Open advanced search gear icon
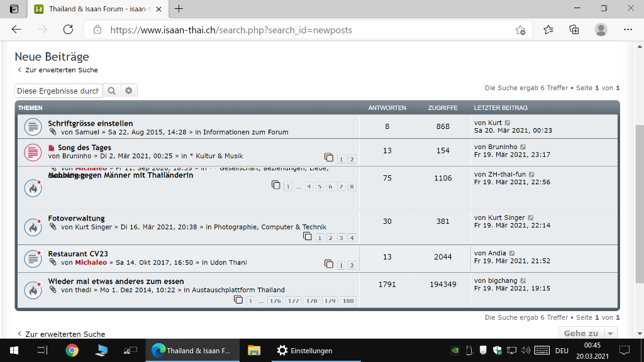The height and width of the screenshot is (362, 644). (129, 90)
